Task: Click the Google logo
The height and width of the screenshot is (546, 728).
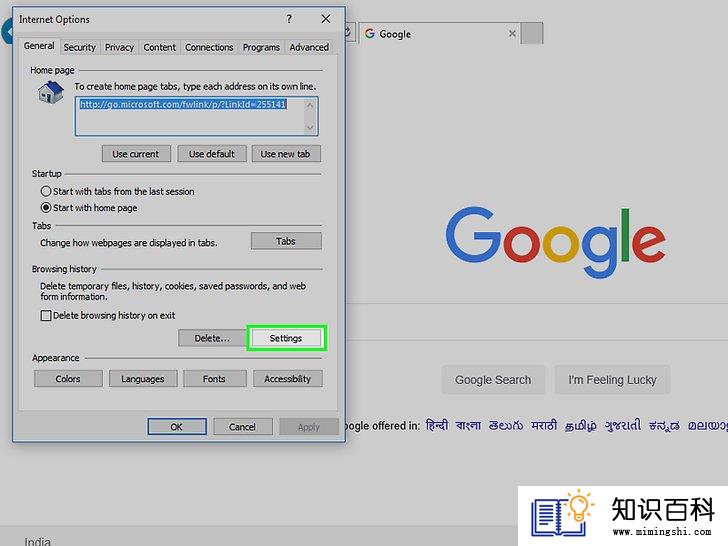Action: pos(556,241)
